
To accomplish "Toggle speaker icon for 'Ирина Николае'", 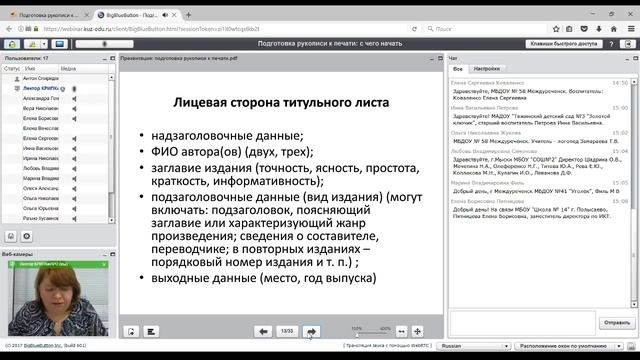I will pos(74,158).
